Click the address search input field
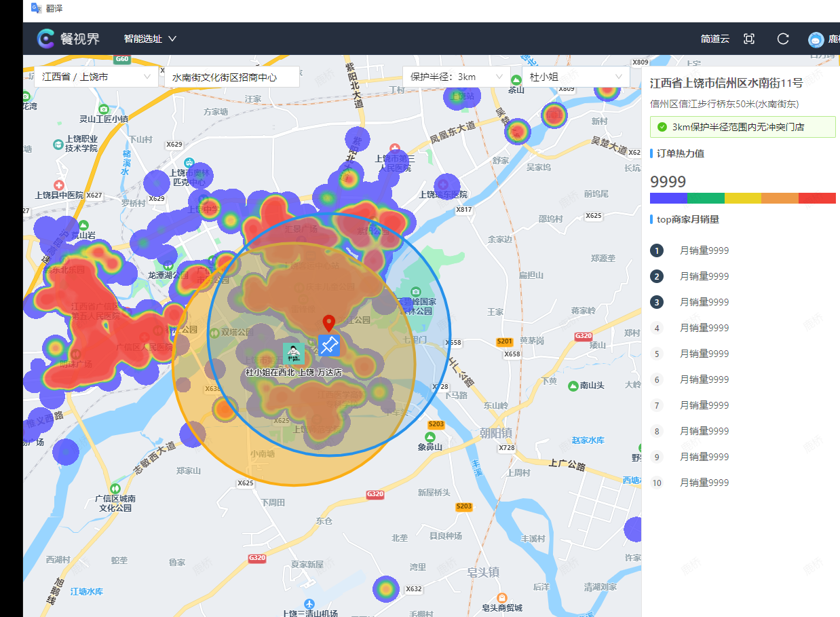 (x=231, y=77)
